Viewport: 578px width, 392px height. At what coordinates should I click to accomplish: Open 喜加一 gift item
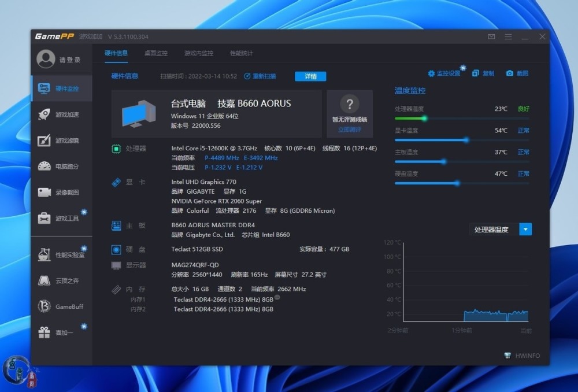[x=62, y=332]
